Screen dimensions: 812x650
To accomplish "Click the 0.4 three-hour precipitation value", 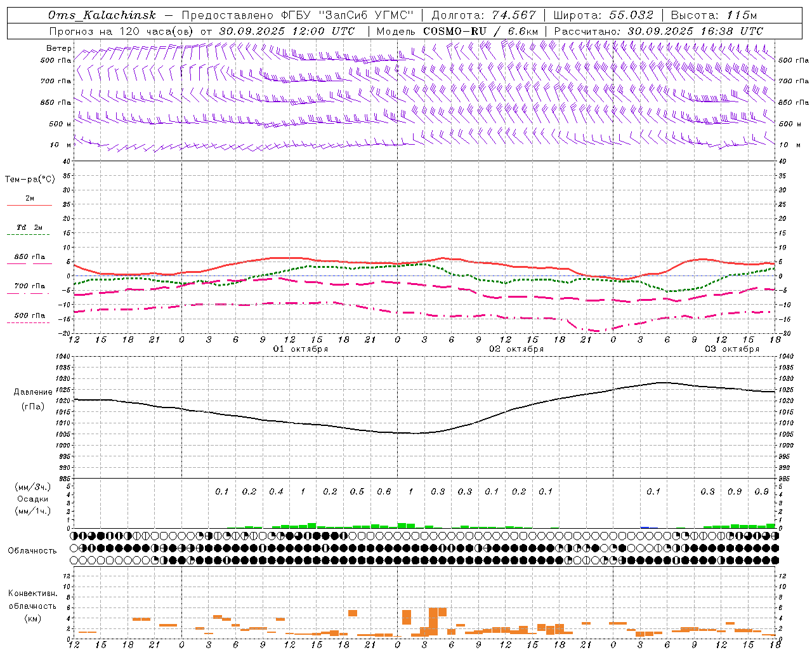I will click(276, 491).
